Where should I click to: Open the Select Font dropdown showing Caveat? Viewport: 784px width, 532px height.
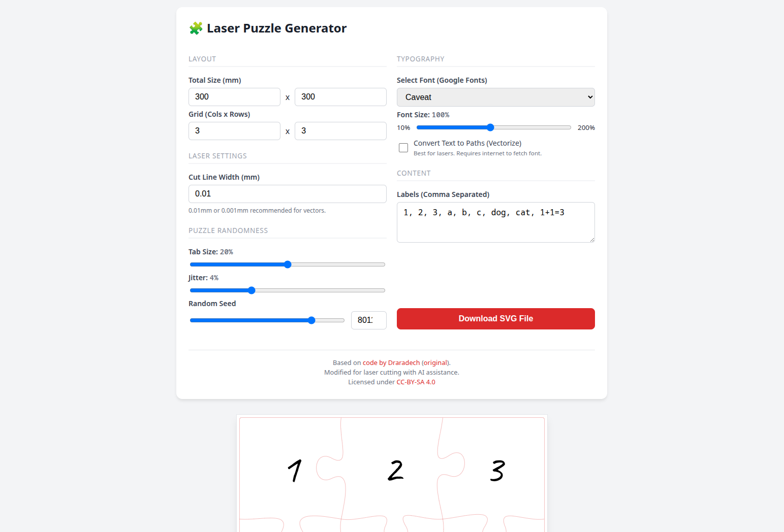point(495,97)
